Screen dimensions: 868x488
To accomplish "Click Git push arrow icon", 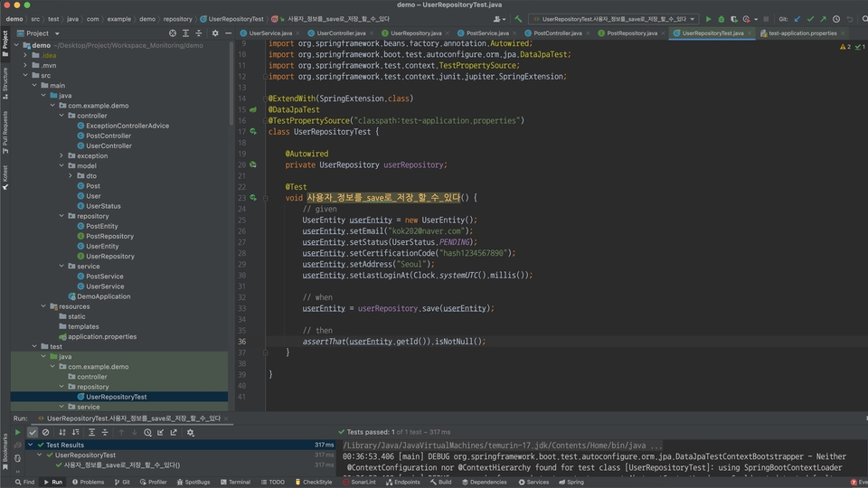I will (823, 19).
